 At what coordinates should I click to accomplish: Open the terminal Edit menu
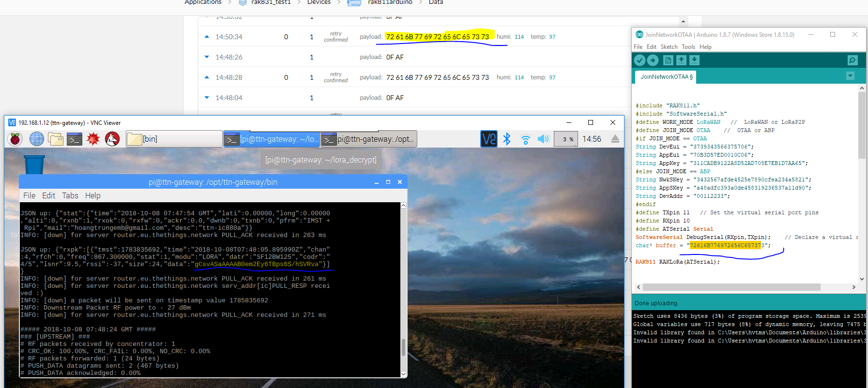click(48, 195)
